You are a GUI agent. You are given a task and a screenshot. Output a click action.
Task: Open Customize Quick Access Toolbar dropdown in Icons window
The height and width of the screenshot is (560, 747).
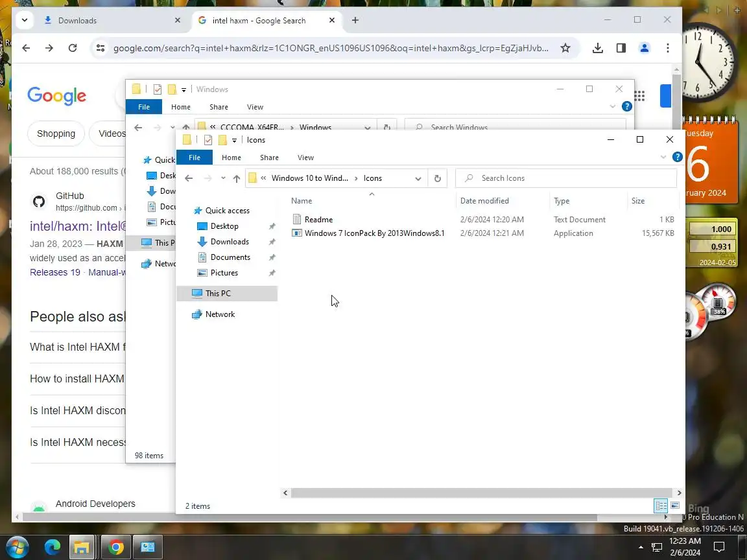tap(234, 141)
